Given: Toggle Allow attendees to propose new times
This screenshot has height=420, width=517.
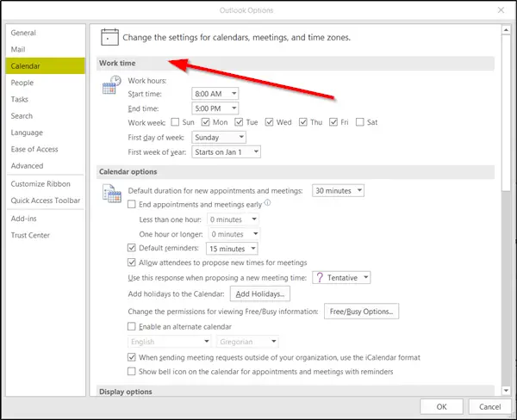Looking at the screenshot, I should [132, 262].
